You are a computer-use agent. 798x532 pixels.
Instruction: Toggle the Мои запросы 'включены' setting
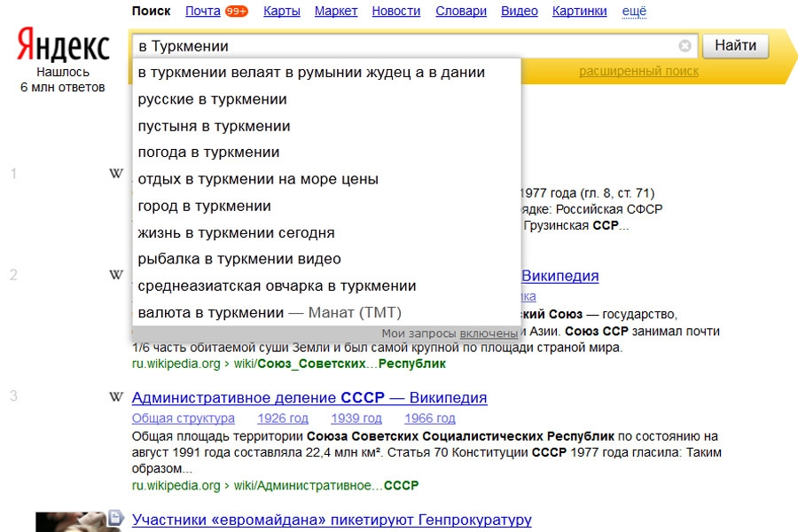pyautogui.click(x=489, y=333)
